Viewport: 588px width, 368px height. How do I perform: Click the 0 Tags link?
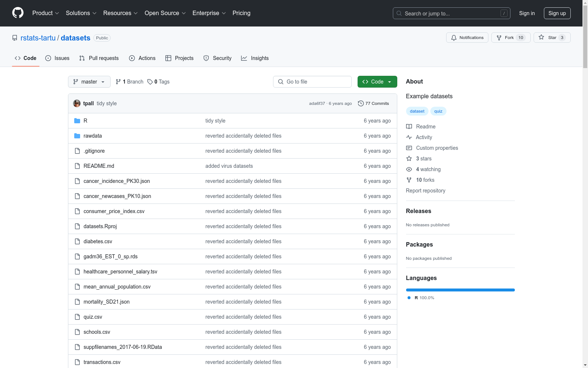[x=158, y=82]
